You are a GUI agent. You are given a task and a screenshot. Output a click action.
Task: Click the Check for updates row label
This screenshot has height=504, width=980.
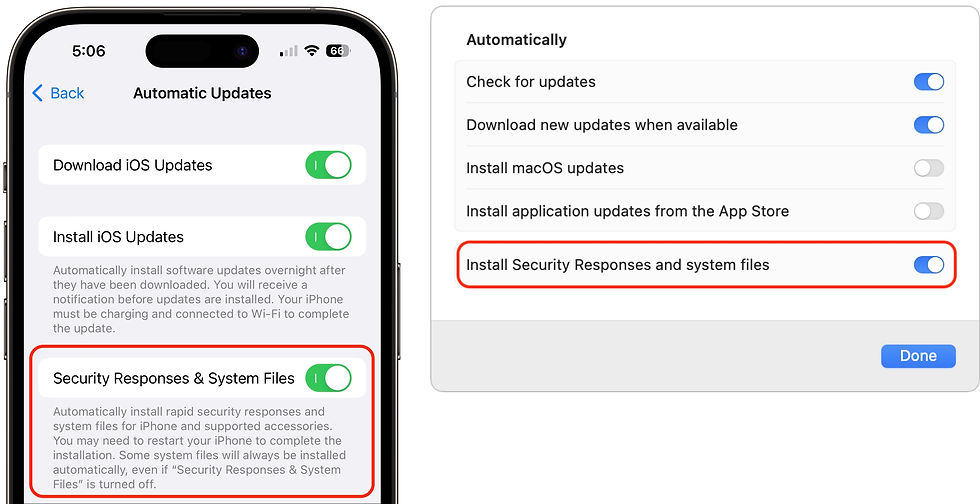tap(531, 82)
